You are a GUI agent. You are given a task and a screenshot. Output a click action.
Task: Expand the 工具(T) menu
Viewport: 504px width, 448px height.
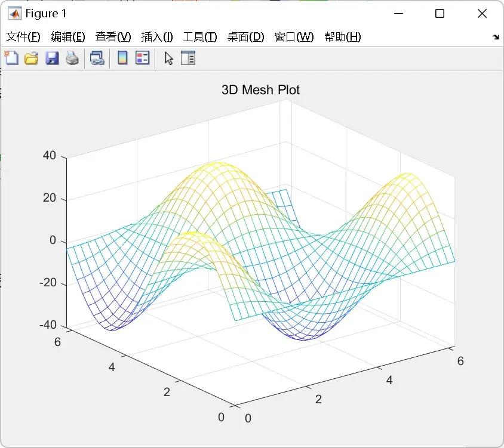click(200, 37)
